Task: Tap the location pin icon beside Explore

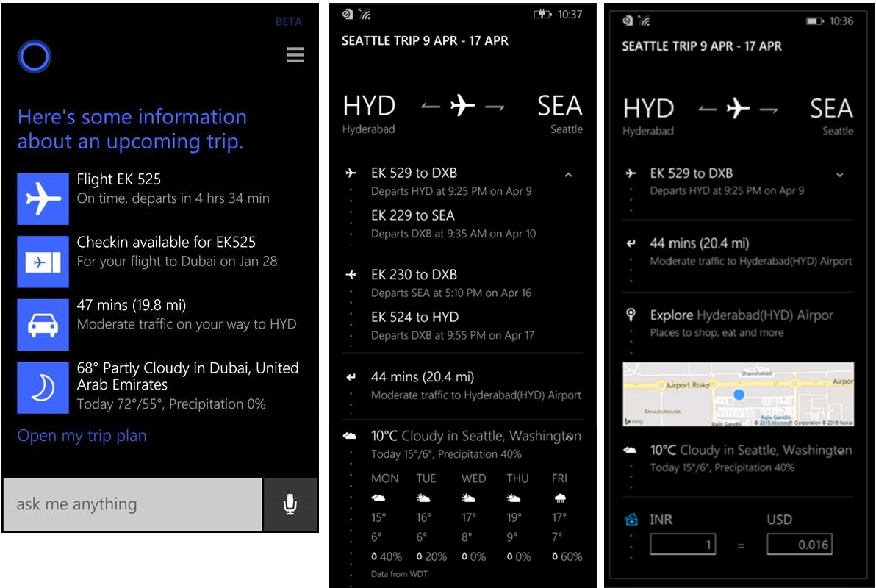Action: (631, 315)
